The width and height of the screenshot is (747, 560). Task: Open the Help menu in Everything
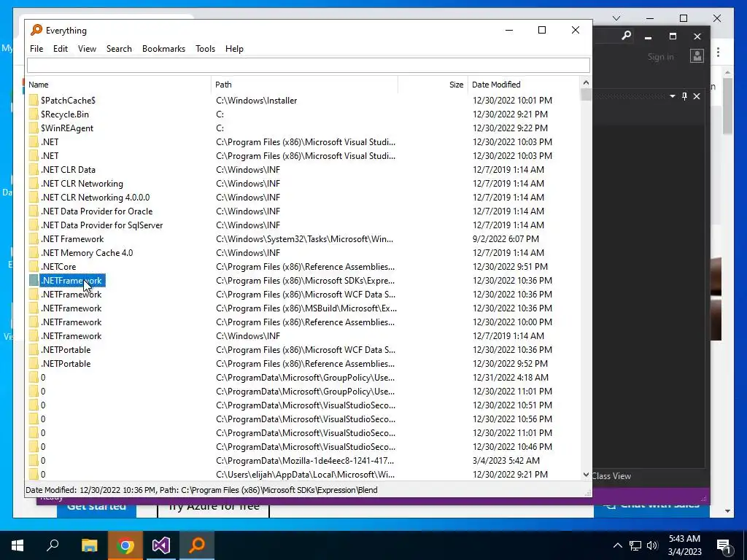pos(234,49)
